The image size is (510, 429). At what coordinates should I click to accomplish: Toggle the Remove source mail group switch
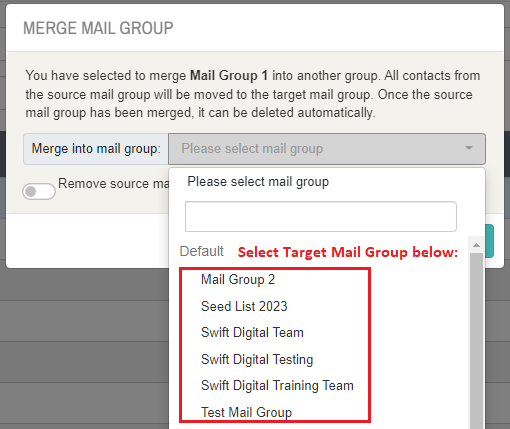pyautogui.click(x=39, y=191)
